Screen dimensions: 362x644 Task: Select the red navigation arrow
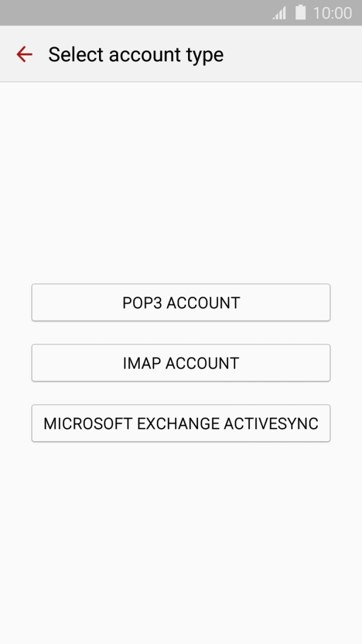pos(24,54)
